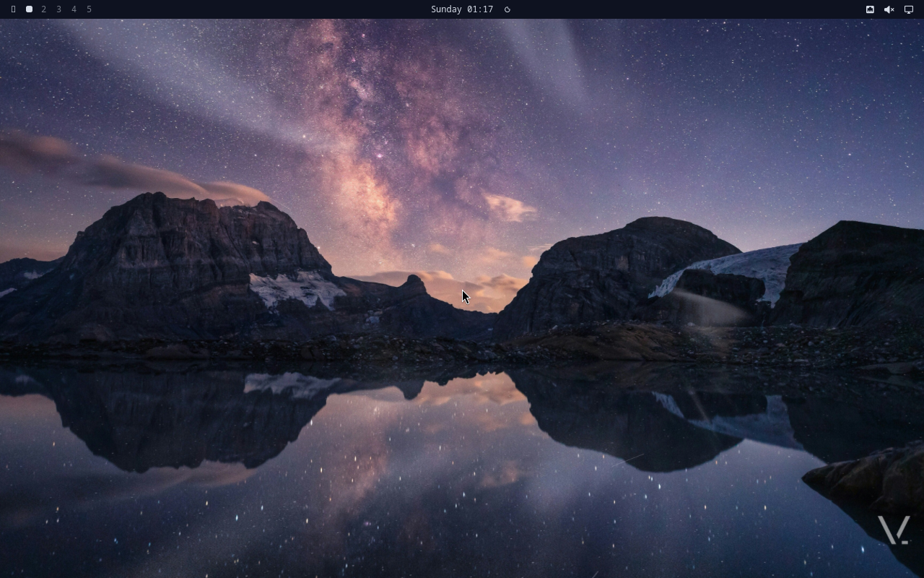This screenshot has height=578, width=924.
Task: Open the Sunday 01:17 clock
Action: (462, 9)
